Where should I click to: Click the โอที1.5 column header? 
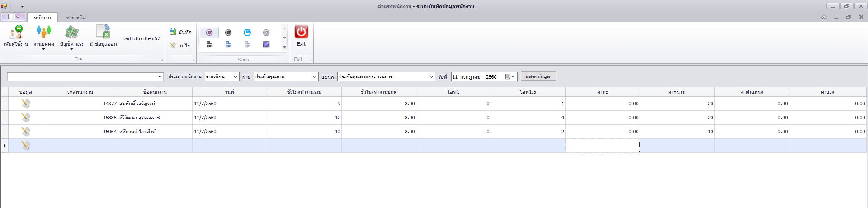tap(528, 92)
